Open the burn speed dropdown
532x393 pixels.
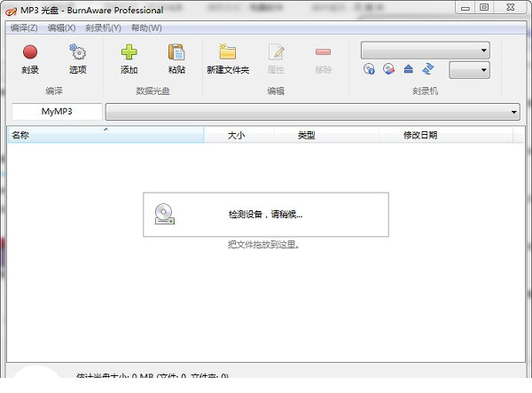469,70
